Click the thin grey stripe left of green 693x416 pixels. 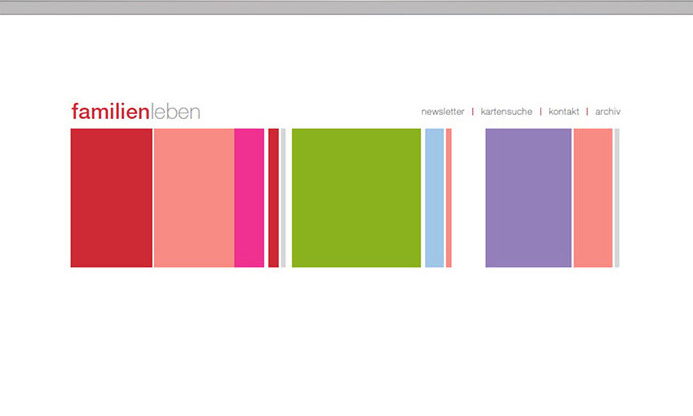(x=283, y=198)
